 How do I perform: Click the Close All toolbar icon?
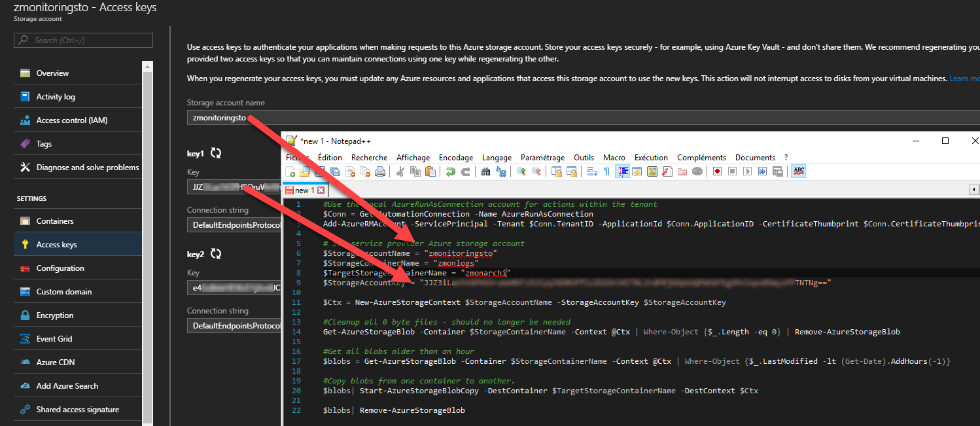click(x=366, y=171)
